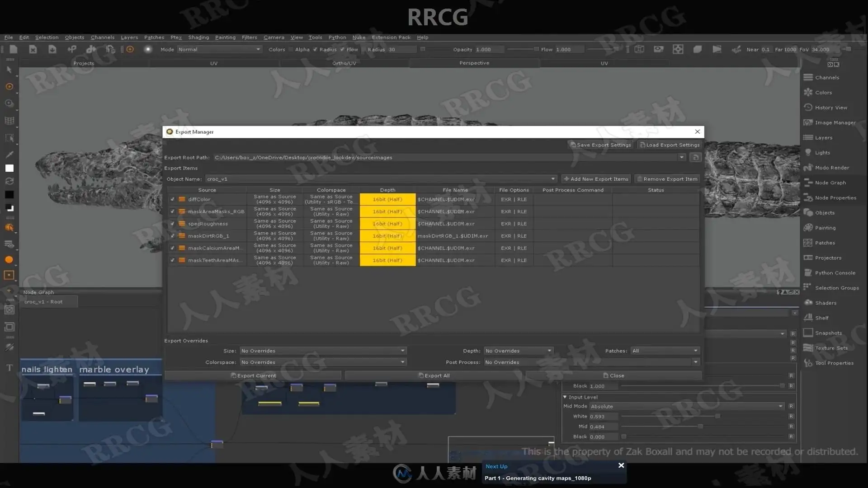The height and width of the screenshot is (488, 868).
Task: Open the Snapshots palette icon
Action: 808,333
